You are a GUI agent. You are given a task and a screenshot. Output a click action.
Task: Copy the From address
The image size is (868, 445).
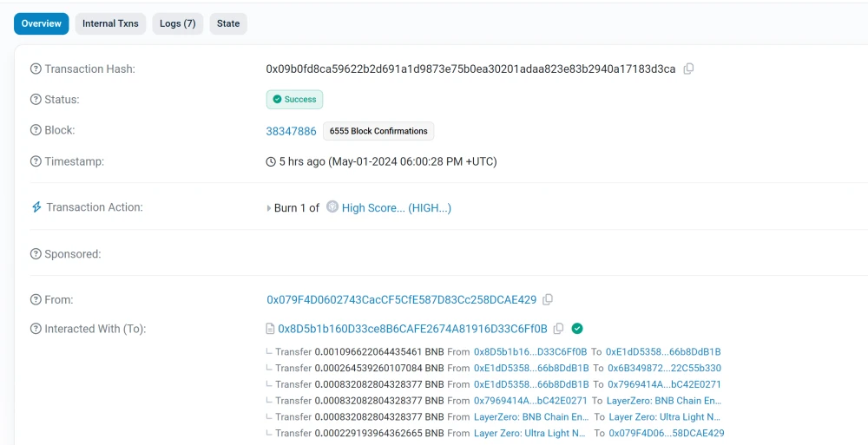pyautogui.click(x=548, y=300)
